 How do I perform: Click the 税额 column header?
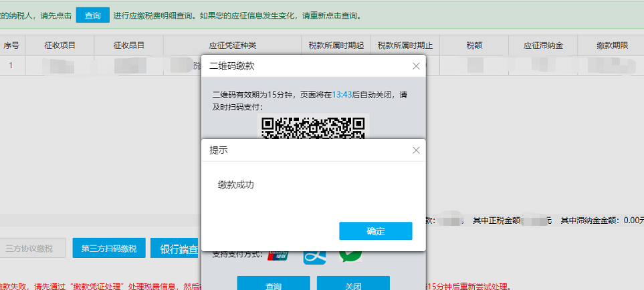[474, 45]
